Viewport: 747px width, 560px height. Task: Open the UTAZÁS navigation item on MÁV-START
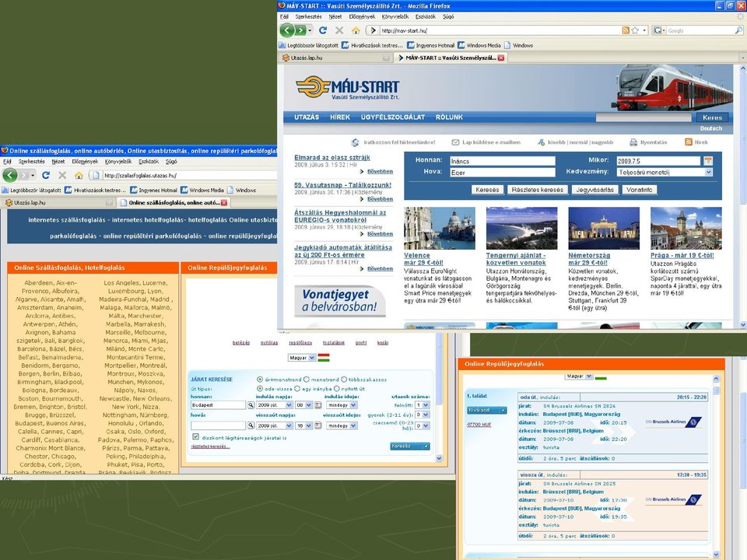307,117
